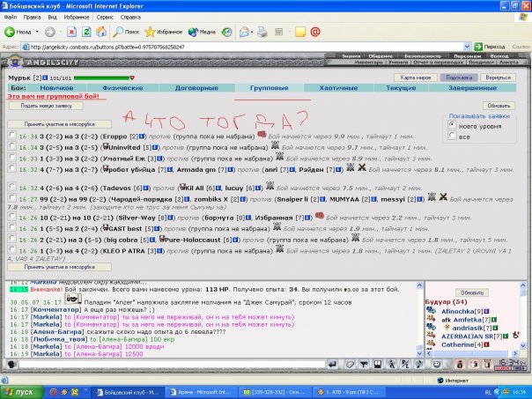Click the top Принять участие в мясорубке button
Screen dimensions: 532x399
point(59,124)
